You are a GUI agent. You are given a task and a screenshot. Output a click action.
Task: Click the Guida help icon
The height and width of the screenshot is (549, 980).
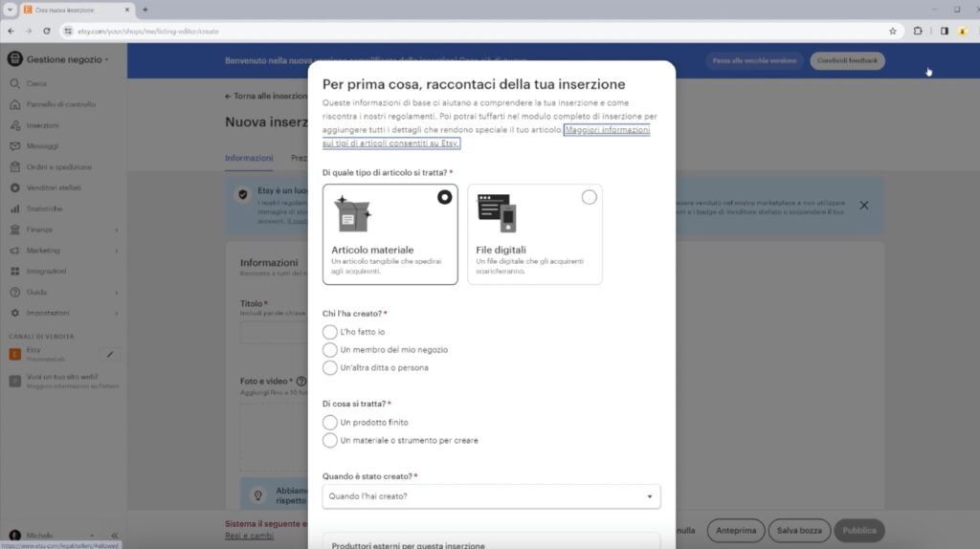[x=15, y=293]
